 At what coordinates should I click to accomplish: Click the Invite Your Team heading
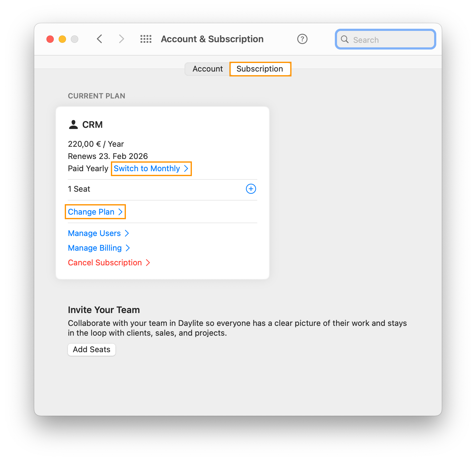coord(104,310)
